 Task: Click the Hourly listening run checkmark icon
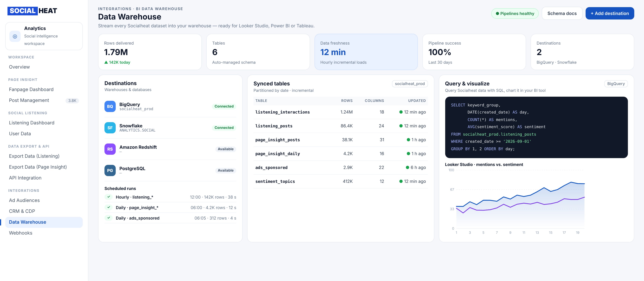[x=109, y=197]
